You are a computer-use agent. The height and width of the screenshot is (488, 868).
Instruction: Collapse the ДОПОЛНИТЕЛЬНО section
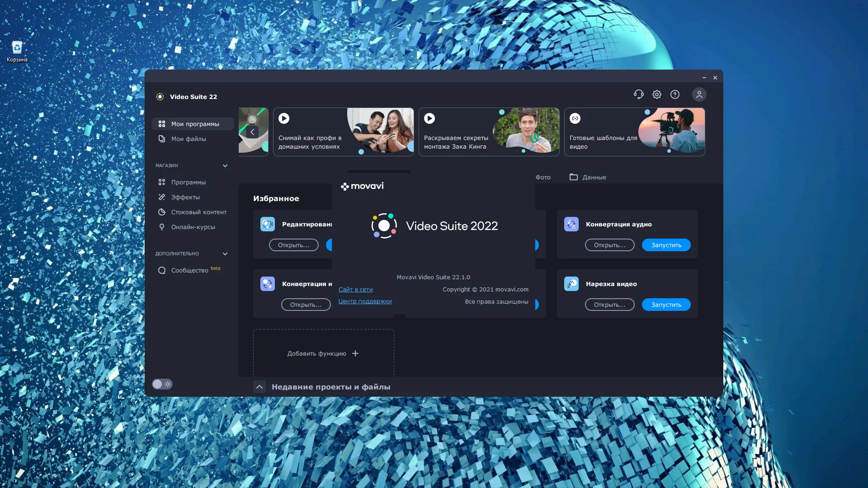point(225,254)
